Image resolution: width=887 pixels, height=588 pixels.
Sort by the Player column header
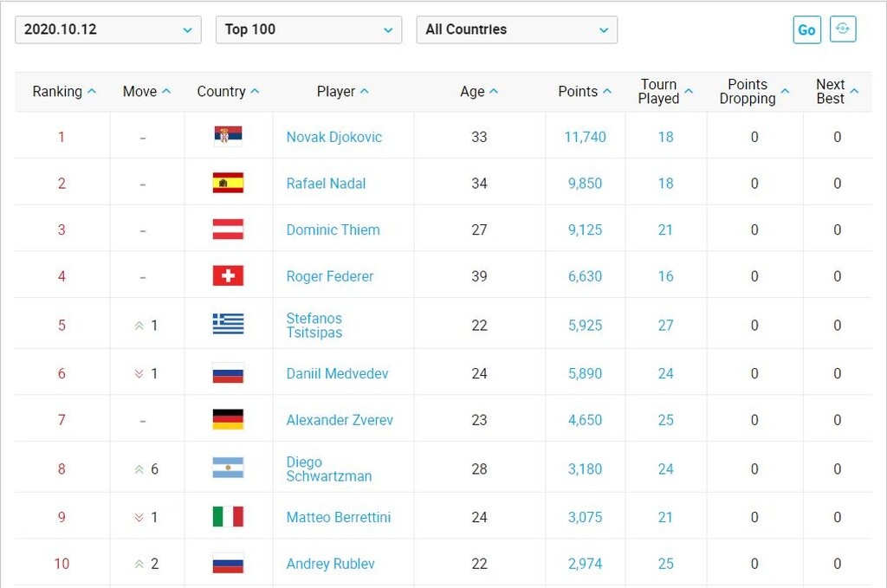pos(342,92)
